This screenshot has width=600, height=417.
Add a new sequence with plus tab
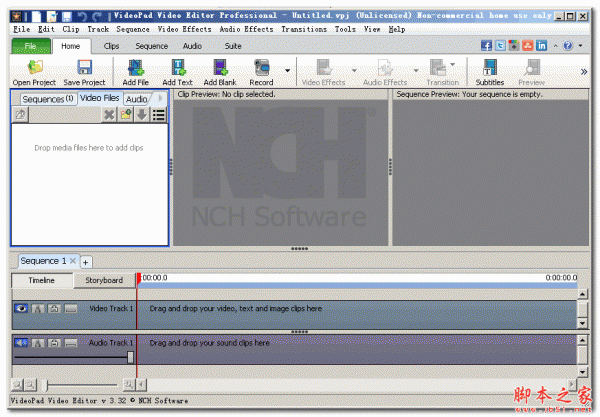86,262
